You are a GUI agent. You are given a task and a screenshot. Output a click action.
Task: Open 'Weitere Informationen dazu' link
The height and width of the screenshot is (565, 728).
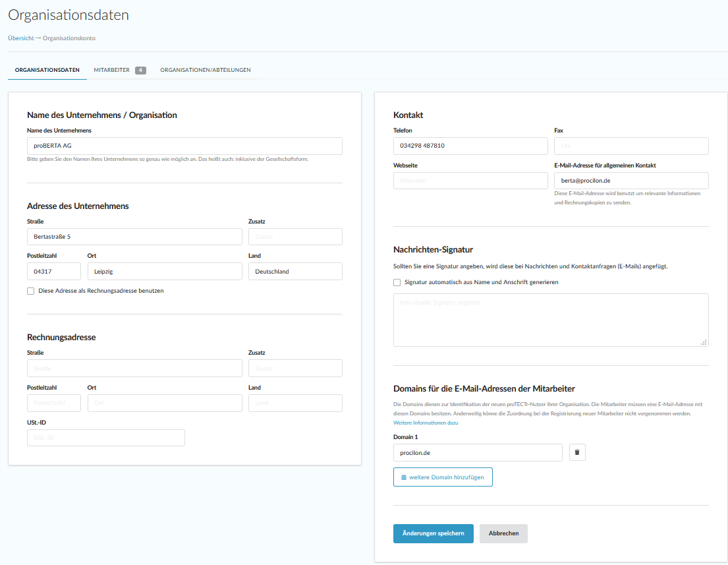(x=426, y=423)
